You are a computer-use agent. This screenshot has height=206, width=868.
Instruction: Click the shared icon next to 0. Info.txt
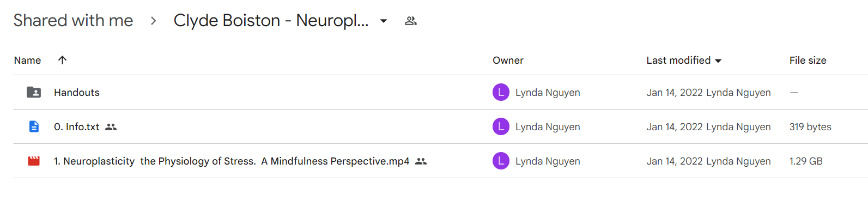(x=111, y=127)
